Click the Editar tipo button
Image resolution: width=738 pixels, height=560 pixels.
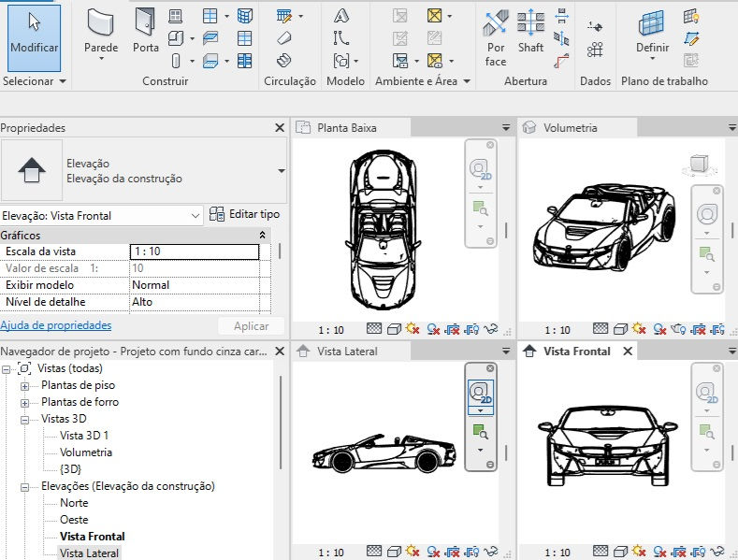(244, 214)
